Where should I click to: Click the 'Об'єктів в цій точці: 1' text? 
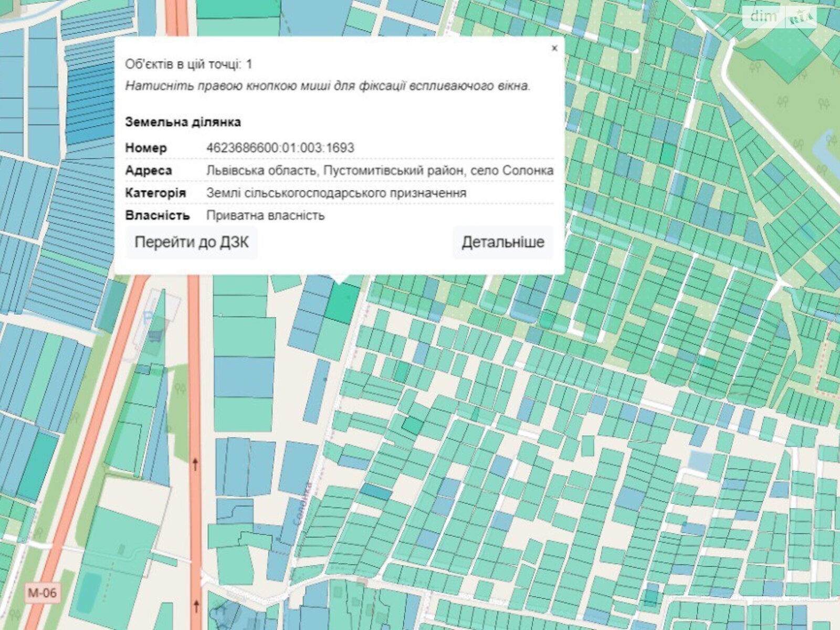[188, 65]
